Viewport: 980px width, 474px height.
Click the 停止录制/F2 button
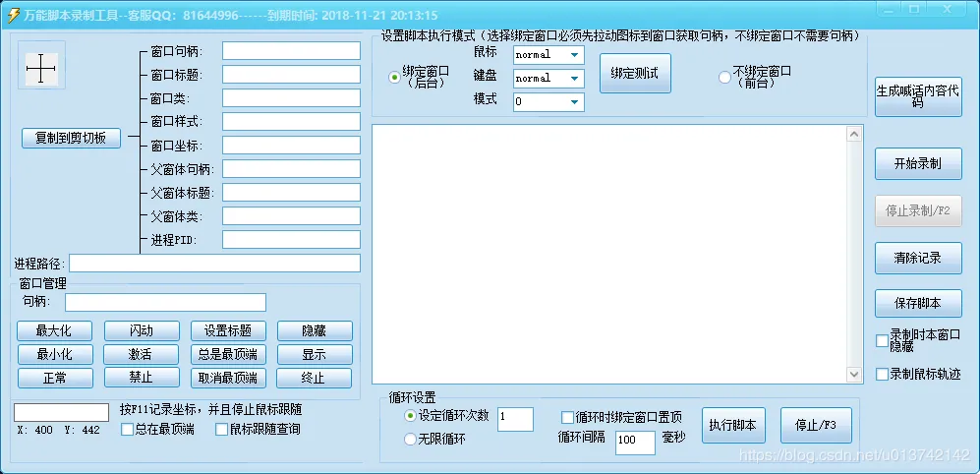[x=918, y=210]
